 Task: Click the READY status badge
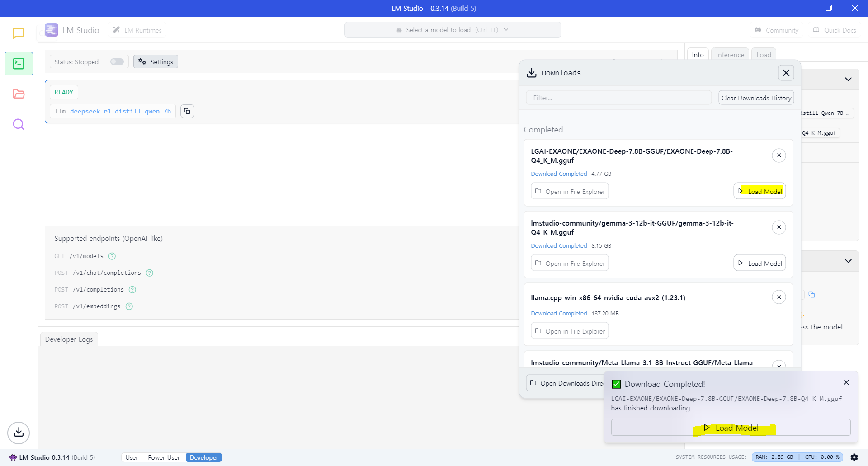click(x=64, y=92)
